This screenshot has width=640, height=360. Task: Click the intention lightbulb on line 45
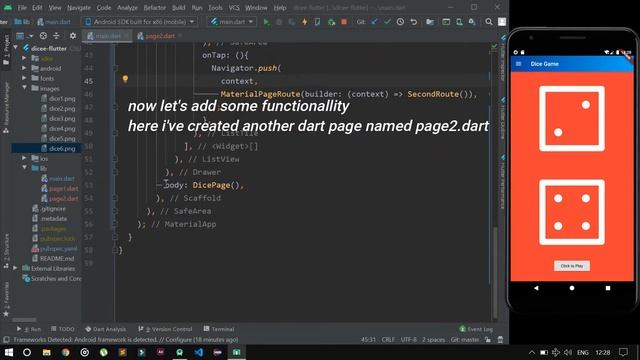[125, 79]
